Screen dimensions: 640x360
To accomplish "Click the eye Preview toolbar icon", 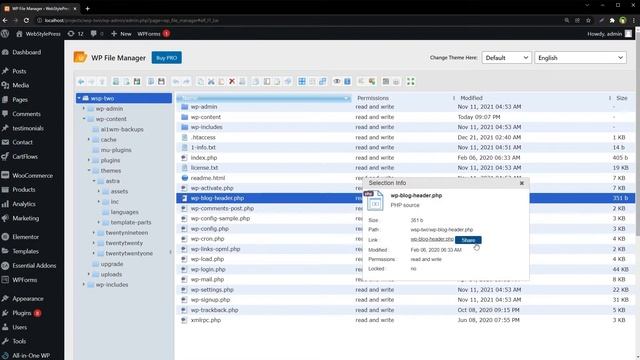I will click(337, 82).
